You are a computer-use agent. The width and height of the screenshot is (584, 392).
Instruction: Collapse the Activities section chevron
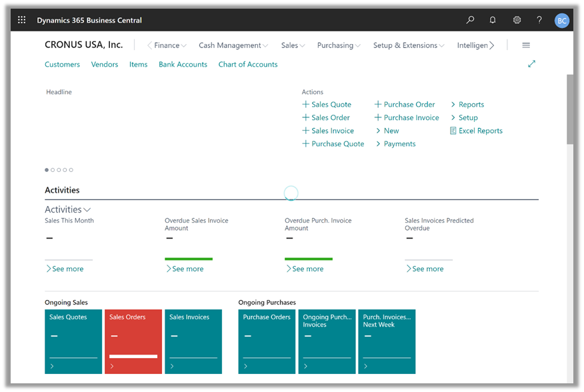click(87, 210)
